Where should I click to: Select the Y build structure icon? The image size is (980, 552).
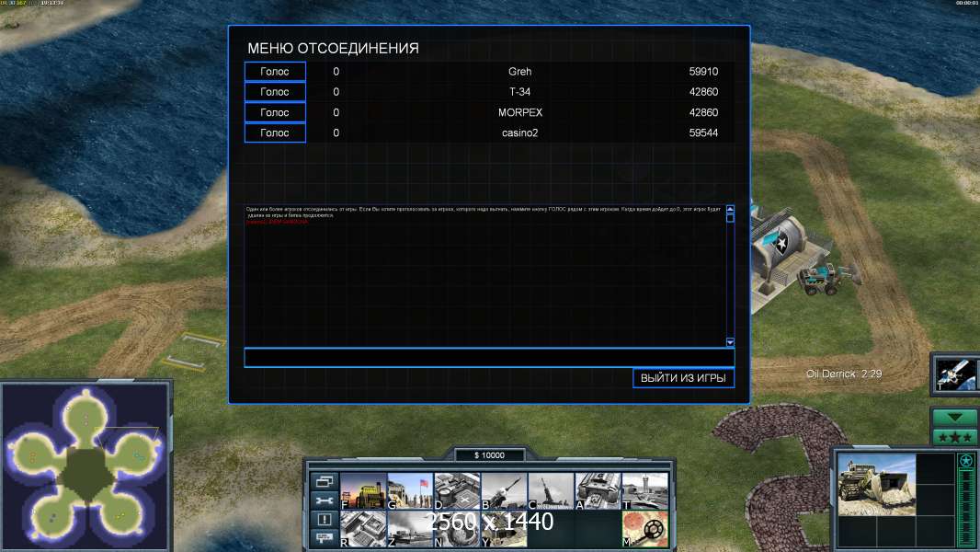point(504,529)
